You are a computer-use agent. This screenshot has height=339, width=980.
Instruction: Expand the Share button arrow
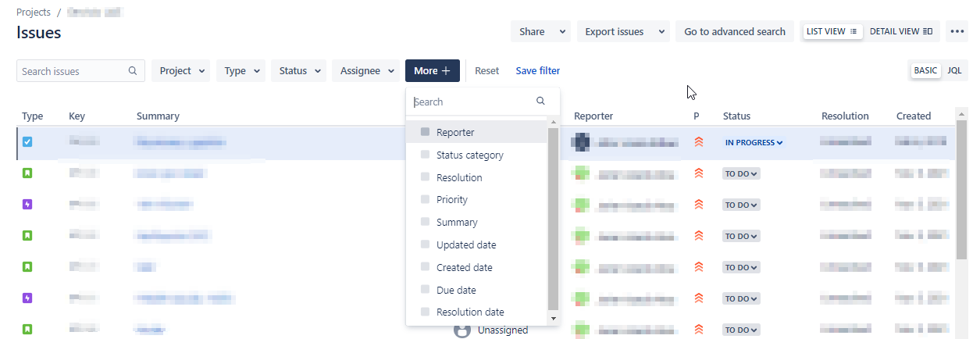(x=562, y=32)
